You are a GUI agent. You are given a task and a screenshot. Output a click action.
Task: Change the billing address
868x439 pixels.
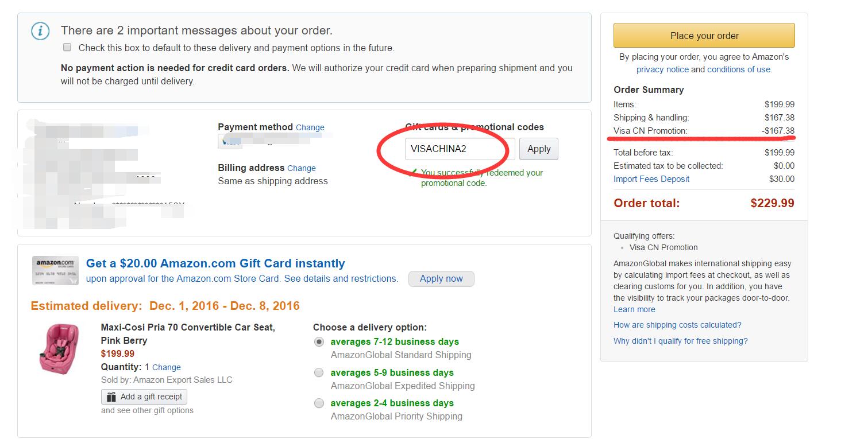[301, 168]
